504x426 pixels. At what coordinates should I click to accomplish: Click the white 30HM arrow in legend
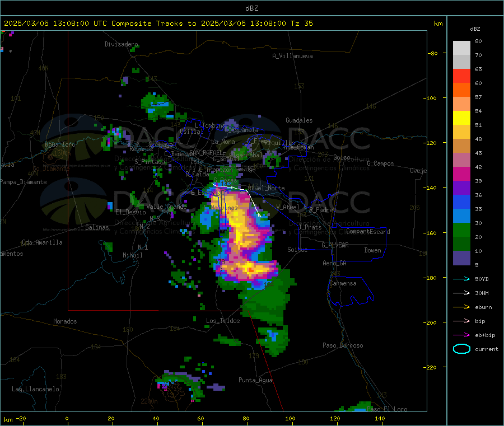[x=461, y=293]
